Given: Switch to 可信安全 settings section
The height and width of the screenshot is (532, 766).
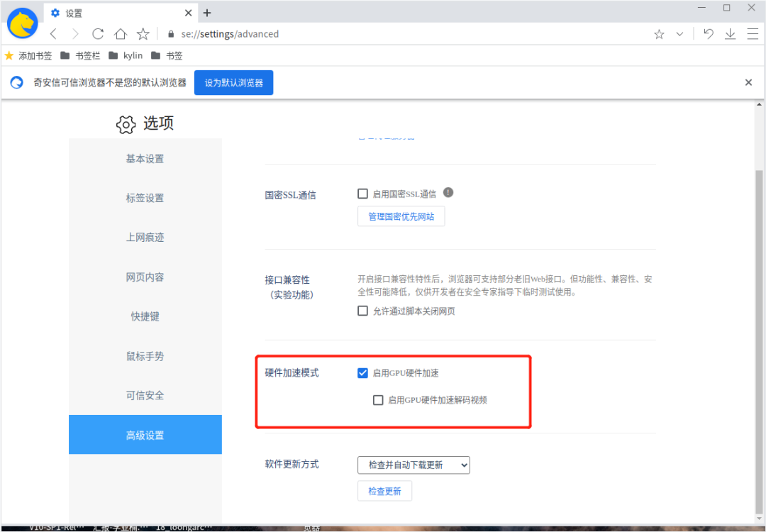Looking at the screenshot, I should click(x=145, y=396).
